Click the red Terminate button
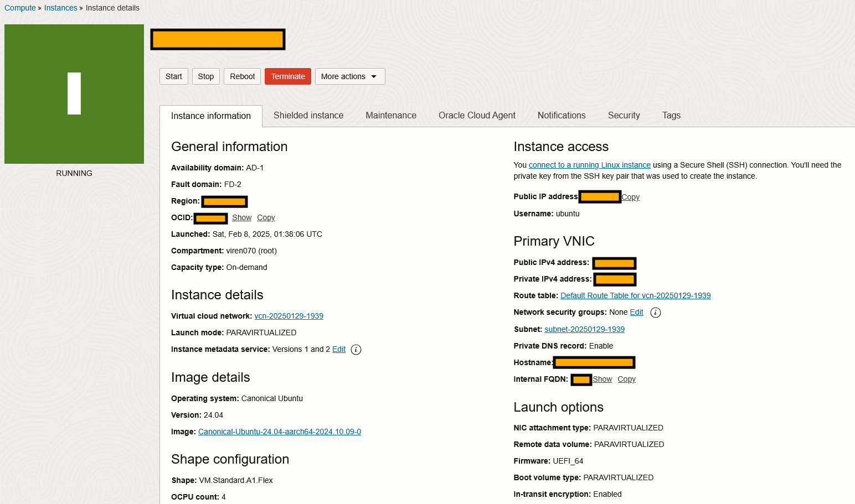The image size is (855, 504). 288,76
